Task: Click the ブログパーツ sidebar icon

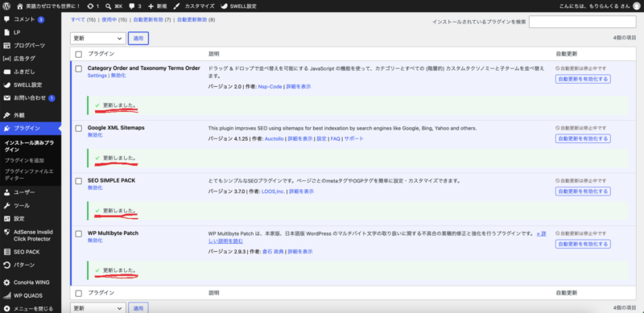Action: [6, 46]
